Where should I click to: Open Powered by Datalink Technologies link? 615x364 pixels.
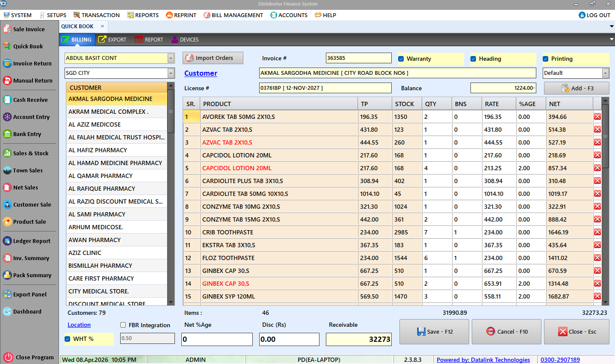tap(483, 360)
